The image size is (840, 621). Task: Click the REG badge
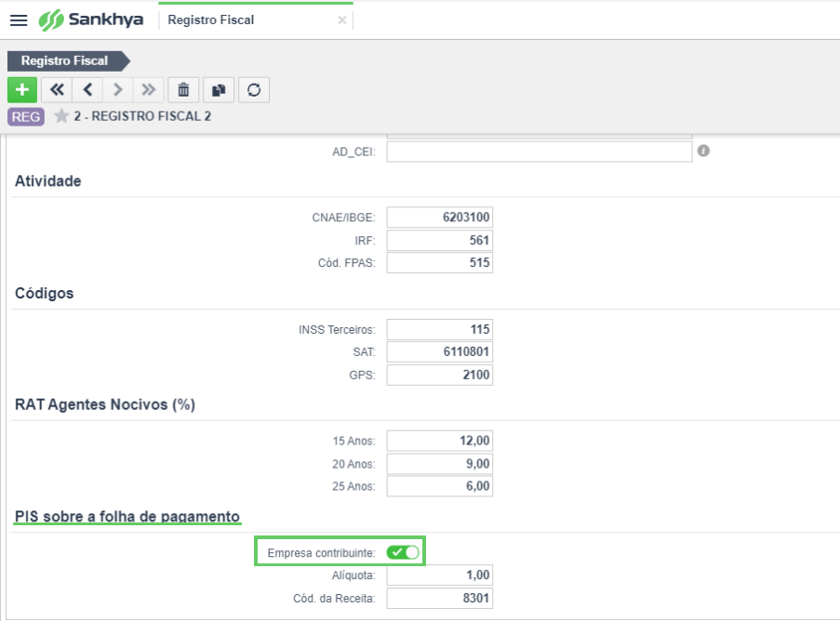pos(26,117)
